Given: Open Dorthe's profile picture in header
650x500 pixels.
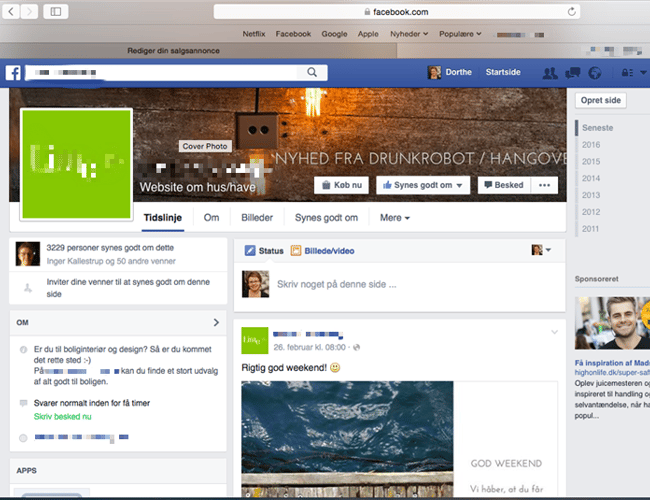Looking at the screenshot, I should (434, 73).
